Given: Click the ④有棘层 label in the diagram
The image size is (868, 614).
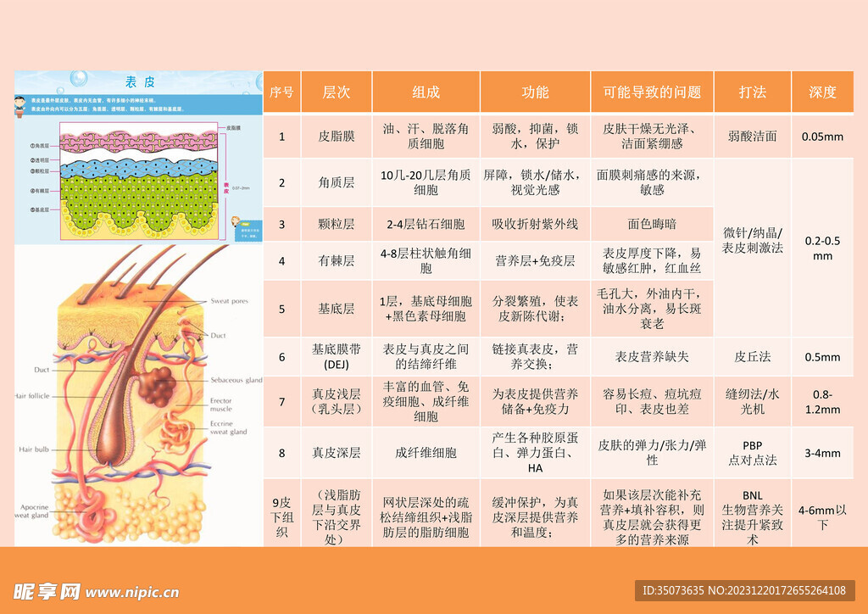Looking at the screenshot, I should click(x=40, y=189).
